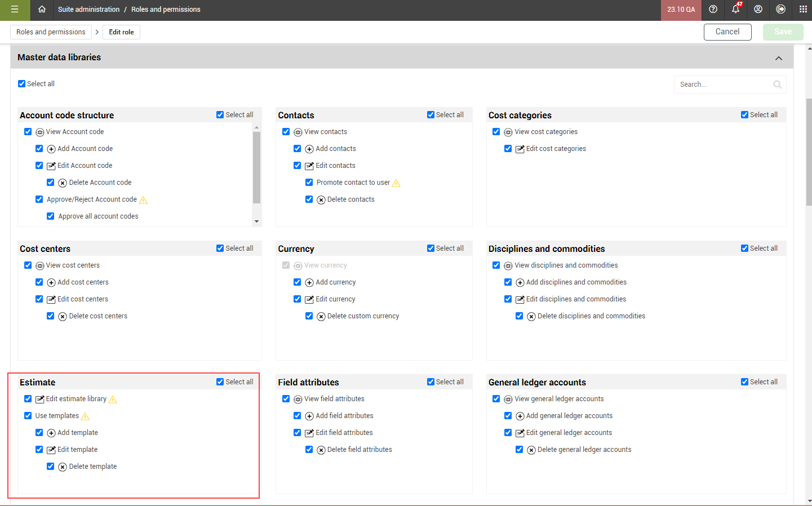Image resolution: width=812 pixels, height=506 pixels.
Task: Select the Edit role breadcrumb tab
Action: coord(121,32)
